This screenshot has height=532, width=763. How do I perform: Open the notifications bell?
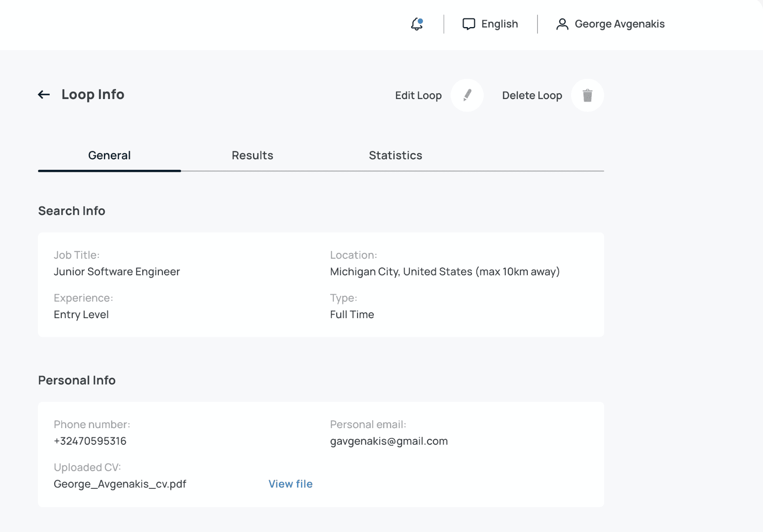(417, 24)
